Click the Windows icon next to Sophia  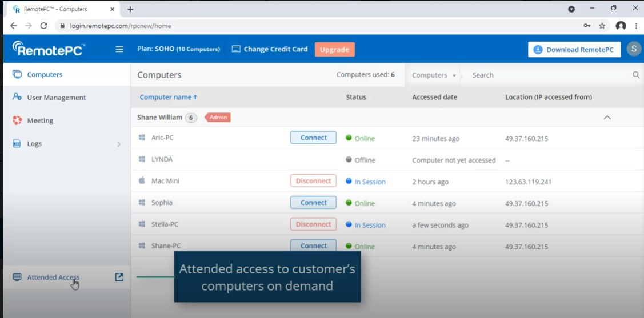pyautogui.click(x=142, y=202)
